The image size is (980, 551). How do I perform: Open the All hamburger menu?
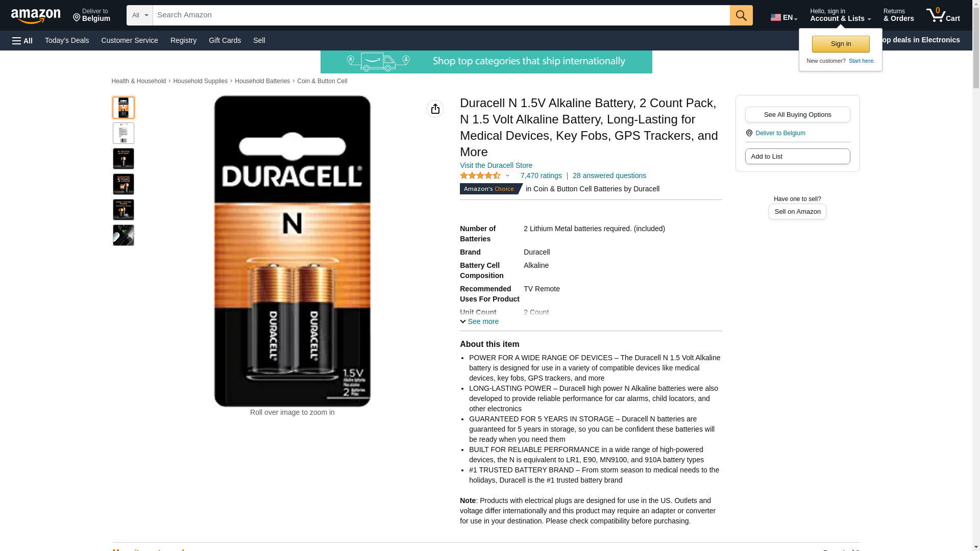tap(22, 41)
